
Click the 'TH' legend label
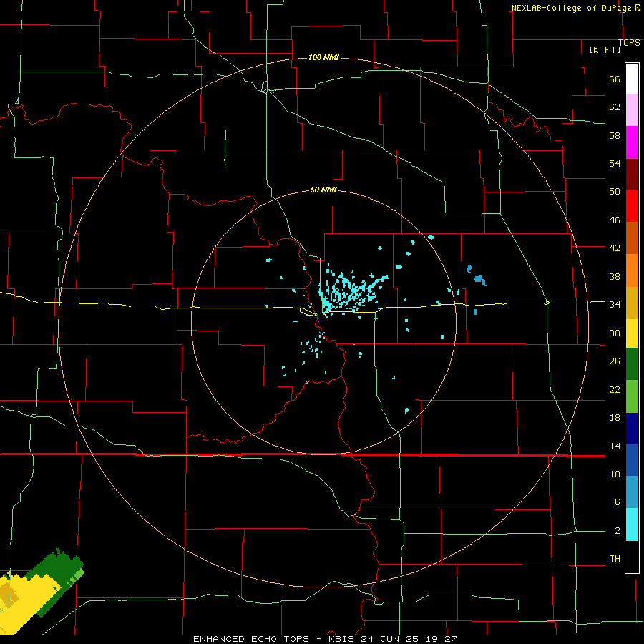[615, 559]
